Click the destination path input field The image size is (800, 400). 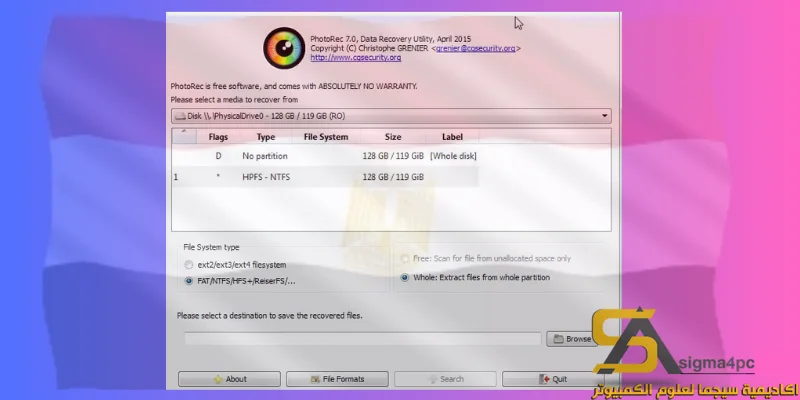click(x=362, y=338)
